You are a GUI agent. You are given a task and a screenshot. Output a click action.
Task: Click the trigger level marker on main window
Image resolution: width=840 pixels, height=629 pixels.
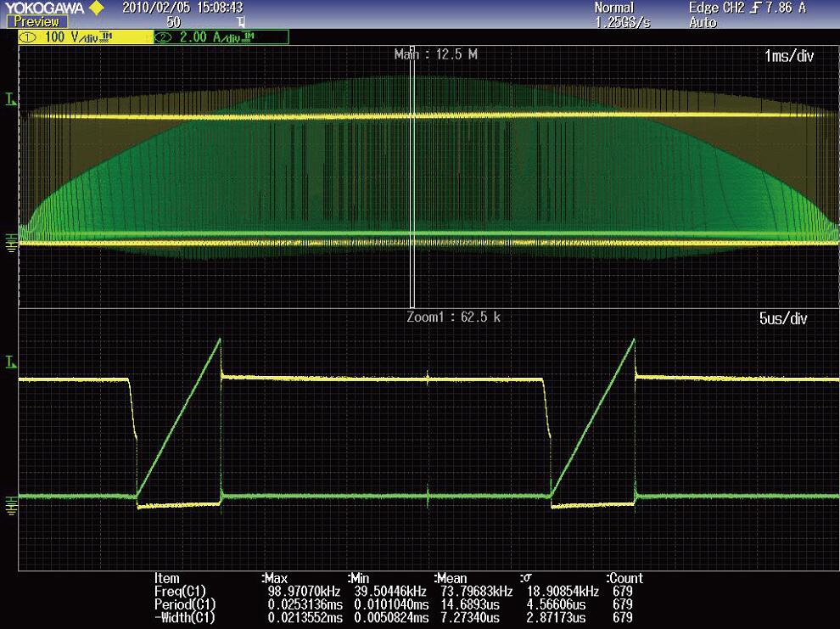pos(10,100)
